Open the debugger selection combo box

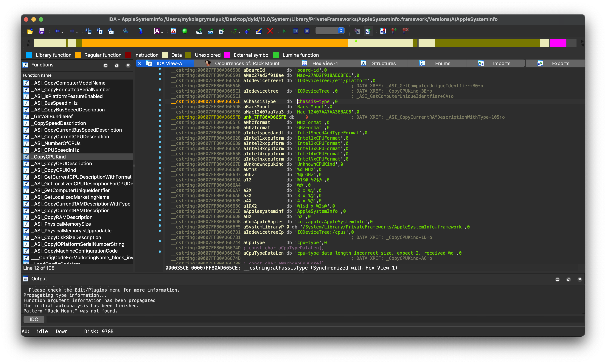(x=330, y=31)
